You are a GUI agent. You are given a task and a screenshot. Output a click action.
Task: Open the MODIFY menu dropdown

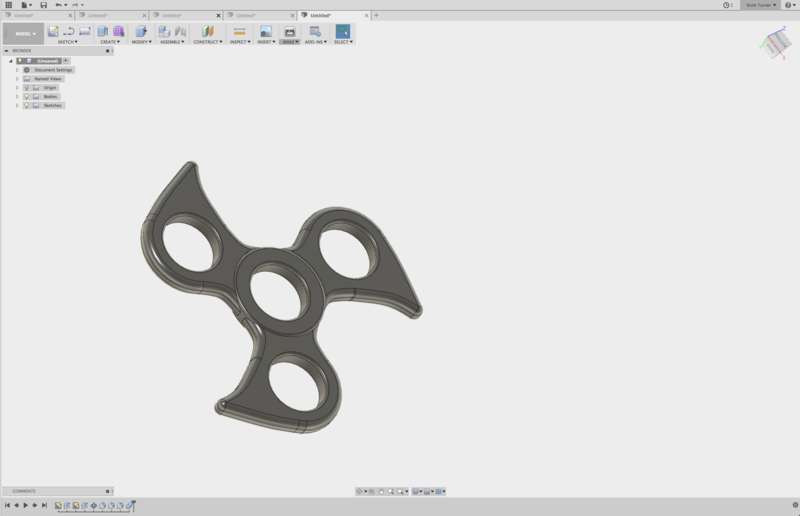click(140, 42)
